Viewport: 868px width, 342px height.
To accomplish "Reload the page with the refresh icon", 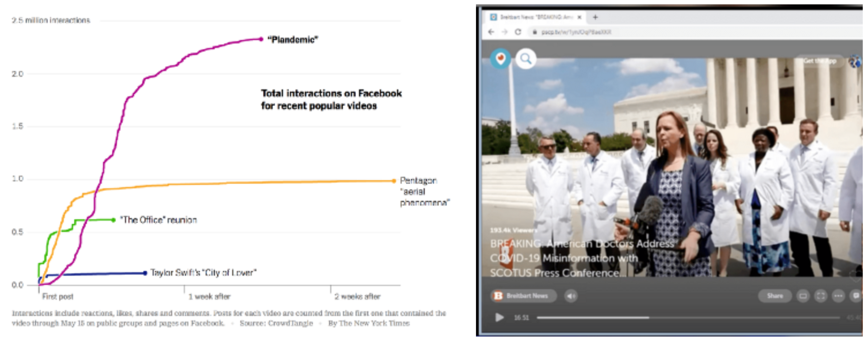I will (x=518, y=32).
